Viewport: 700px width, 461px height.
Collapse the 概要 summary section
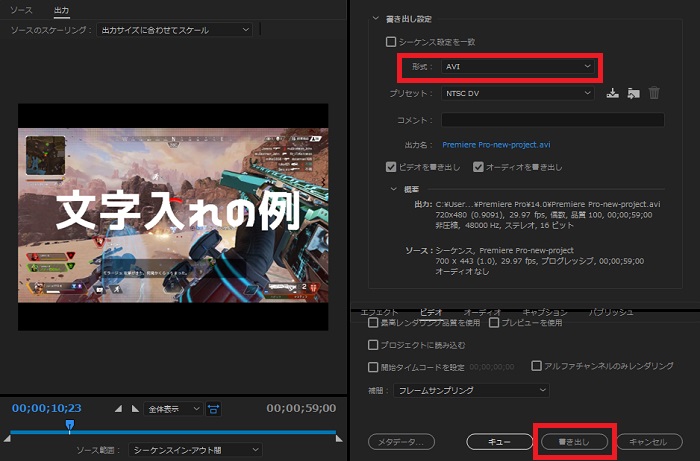[393, 189]
